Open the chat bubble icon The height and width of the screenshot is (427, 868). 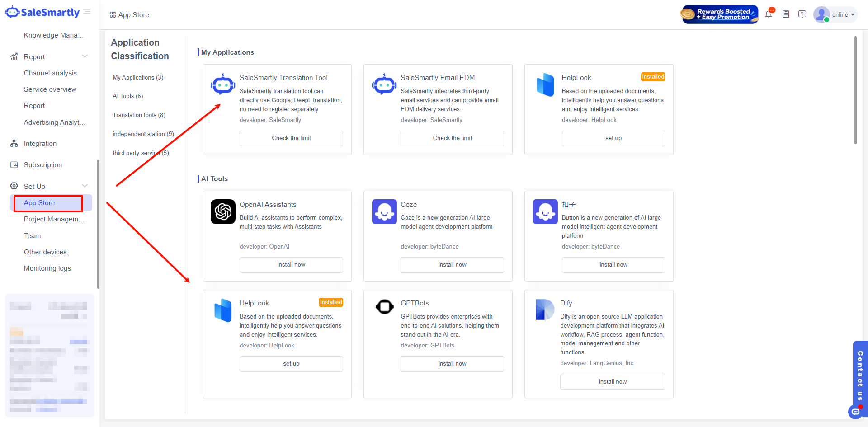[x=855, y=412]
